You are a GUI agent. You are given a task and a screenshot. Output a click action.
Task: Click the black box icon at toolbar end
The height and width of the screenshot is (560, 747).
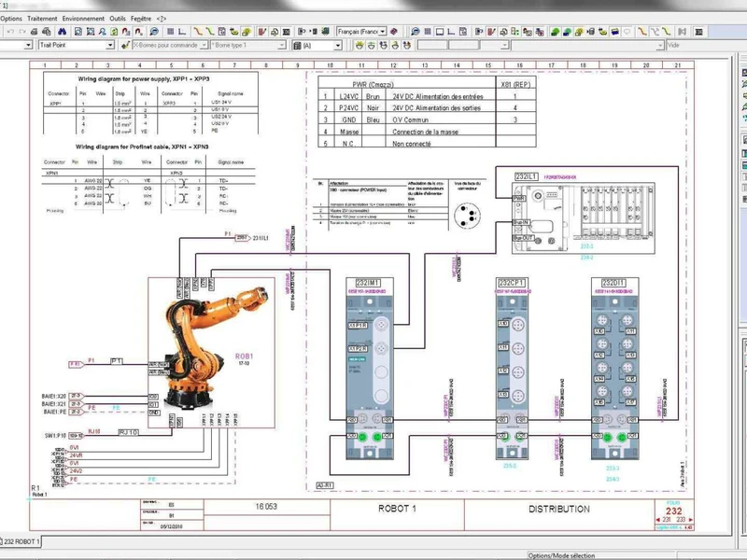pyautogui.click(x=698, y=32)
